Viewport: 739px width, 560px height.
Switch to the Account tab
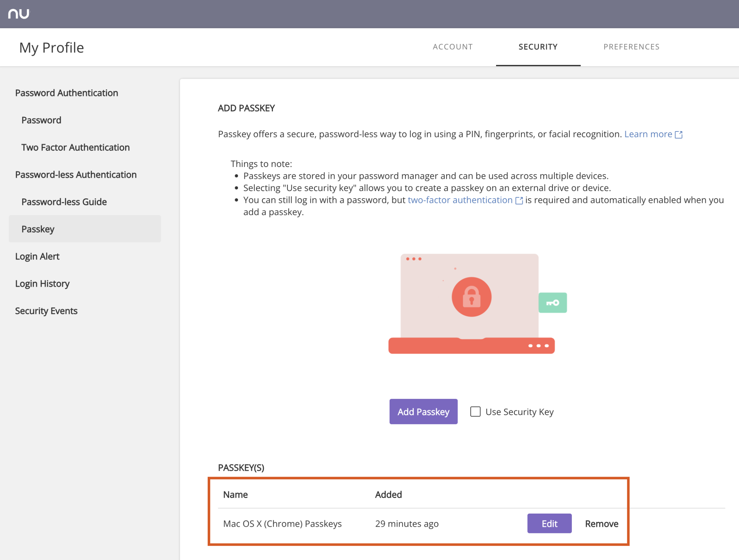click(x=453, y=47)
